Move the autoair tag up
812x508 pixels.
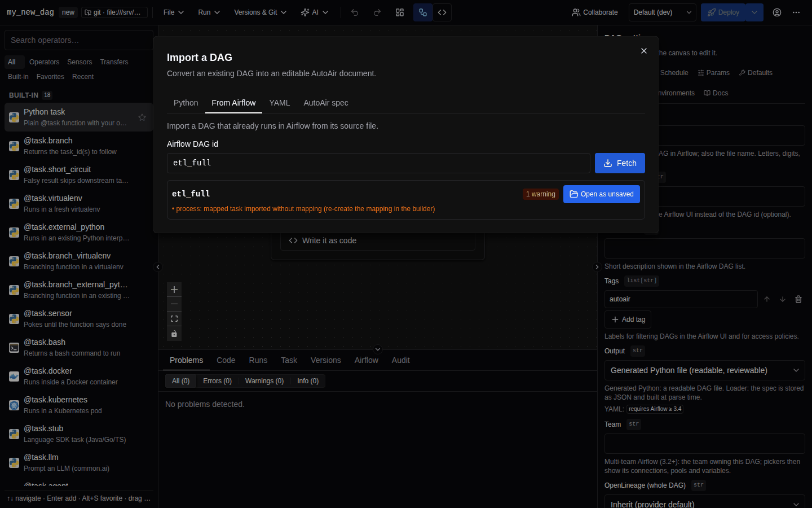(767, 299)
